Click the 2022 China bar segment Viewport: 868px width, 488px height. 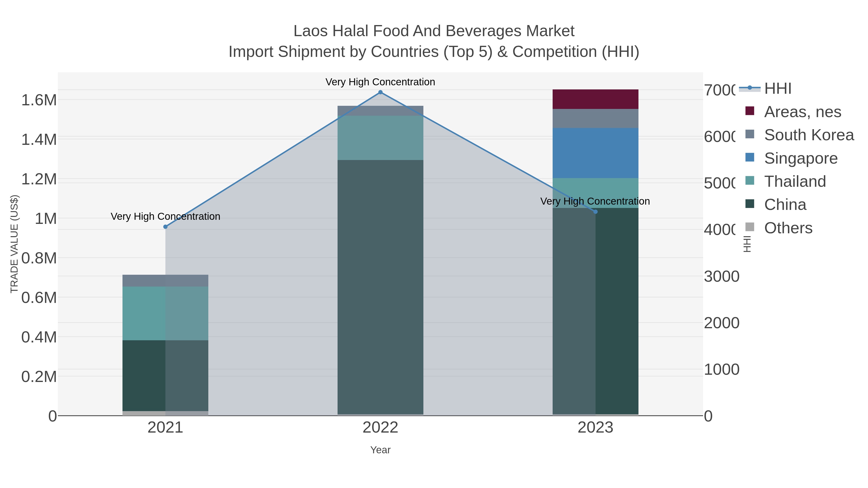pos(380,287)
